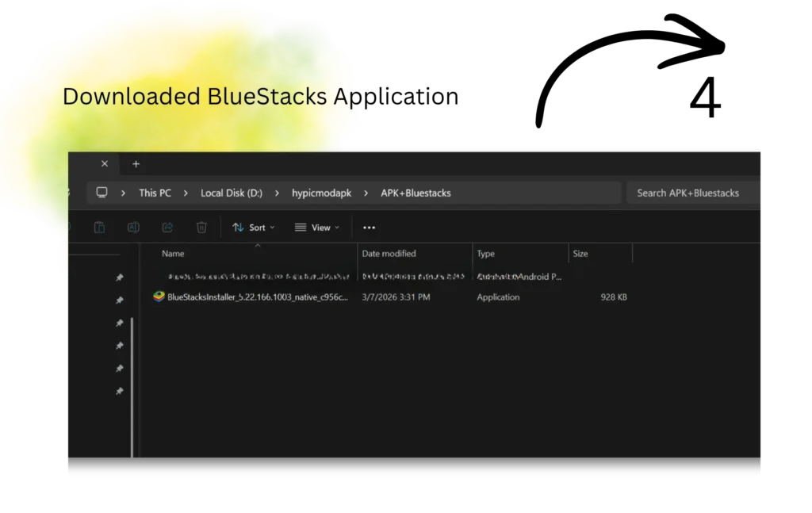Click the Delete trash icon

201,228
